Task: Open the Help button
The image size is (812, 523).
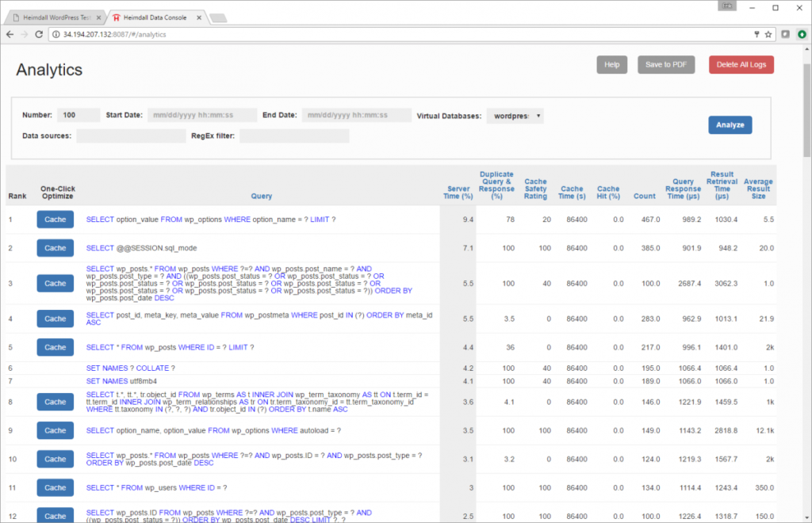Action: 611,65
